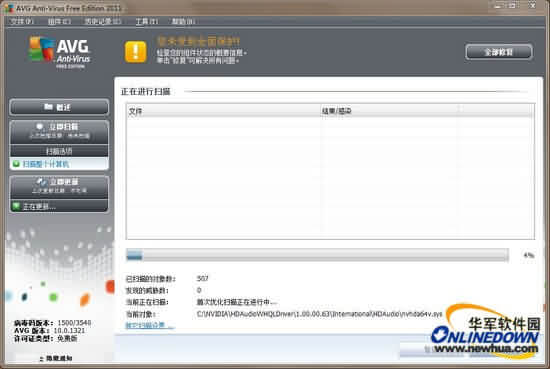Click the 首次优化扫描正在进行中... status text
The width and height of the screenshot is (550, 369).
point(236,302)
